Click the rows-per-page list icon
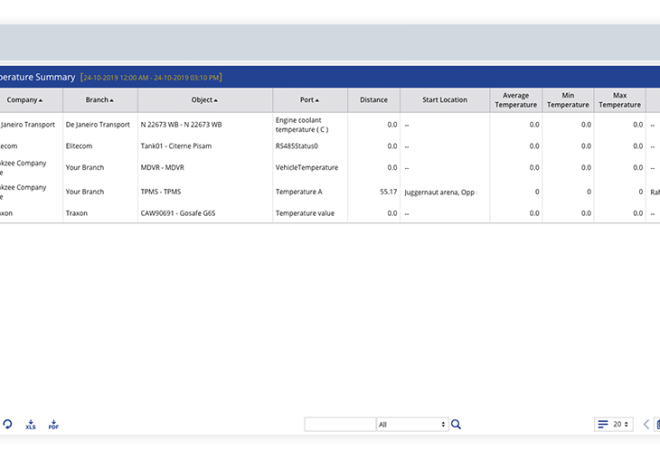This screenshot has width=660, height=460. coord(603,425)
